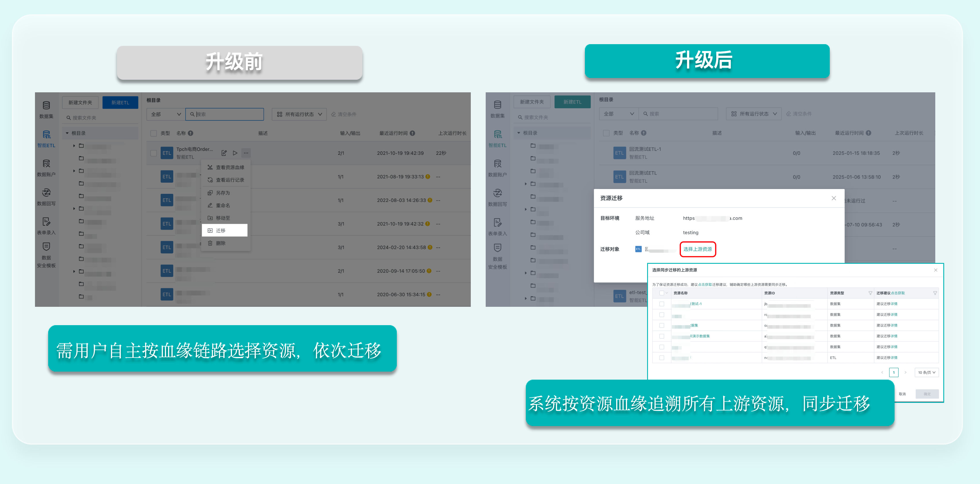Open the 全部 dropdown in right screenshot

click(x=618, y=114)
